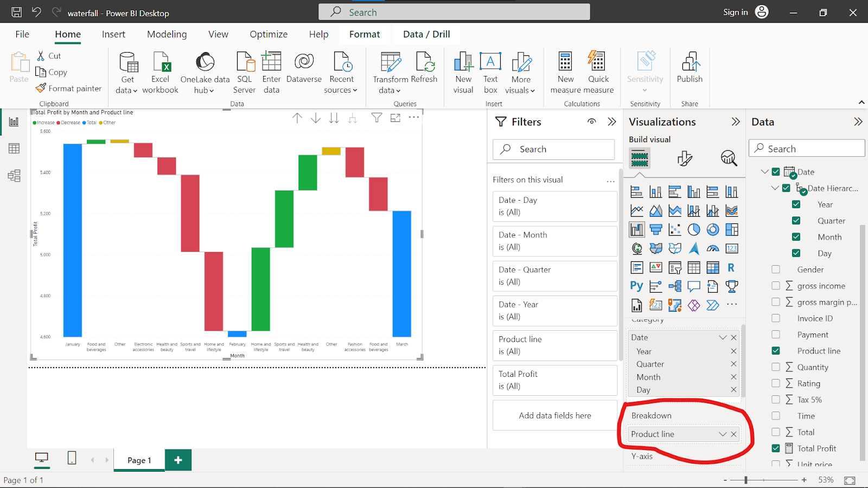This screenshot has width=868, height=488.
Task: Open Product line breakdown field dropdown
Action: [723, 434]
